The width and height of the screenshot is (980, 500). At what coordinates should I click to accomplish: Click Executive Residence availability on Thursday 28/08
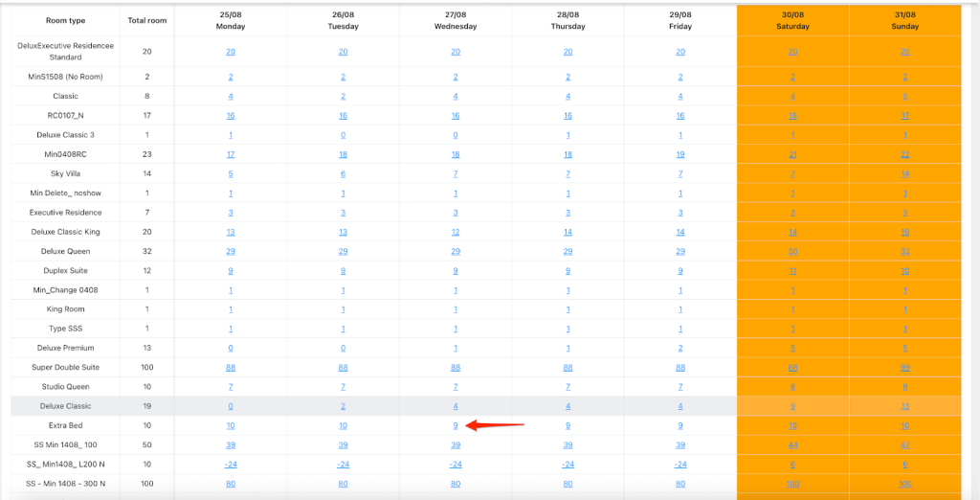pyautogui.click(x=568, y=213)
